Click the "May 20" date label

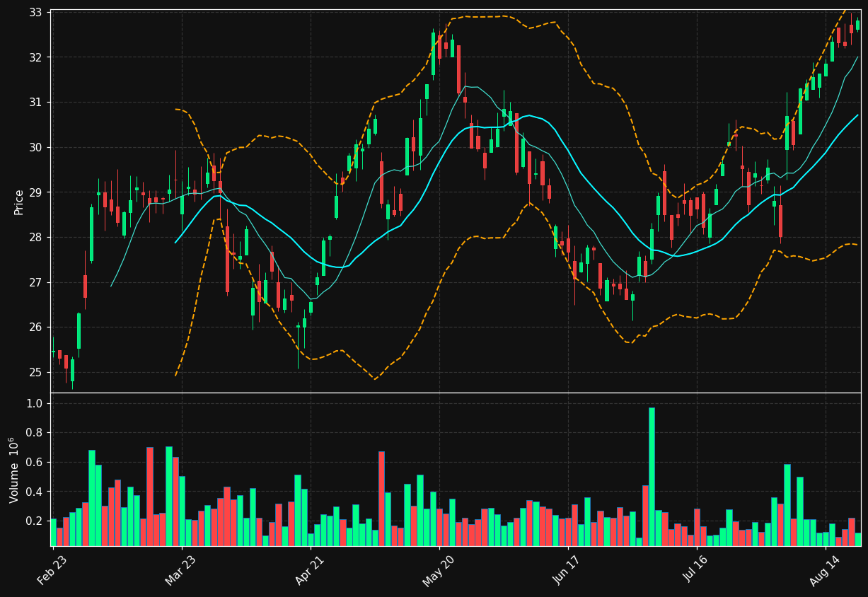(x=439, y=569)
